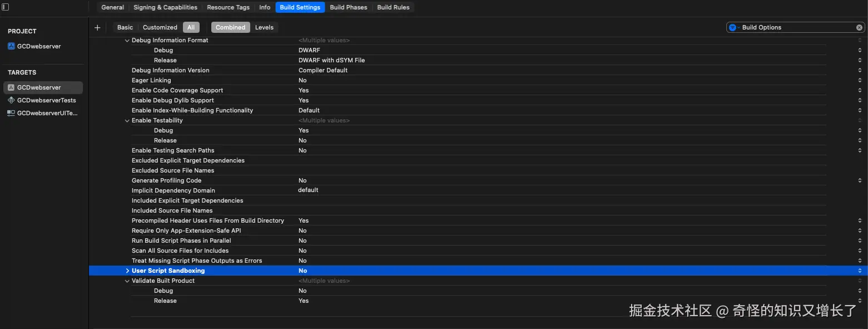Screen dimensions: 868x329
Task: Change the Enable Code Coverage Support value
Action: pos(860,90)
